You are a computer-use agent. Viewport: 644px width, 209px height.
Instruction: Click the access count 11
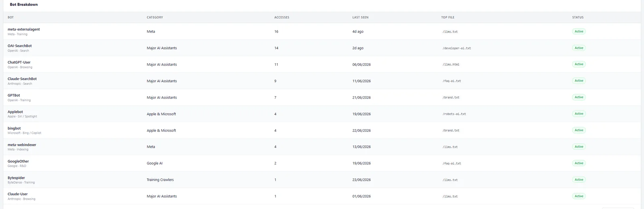point(276,64)
